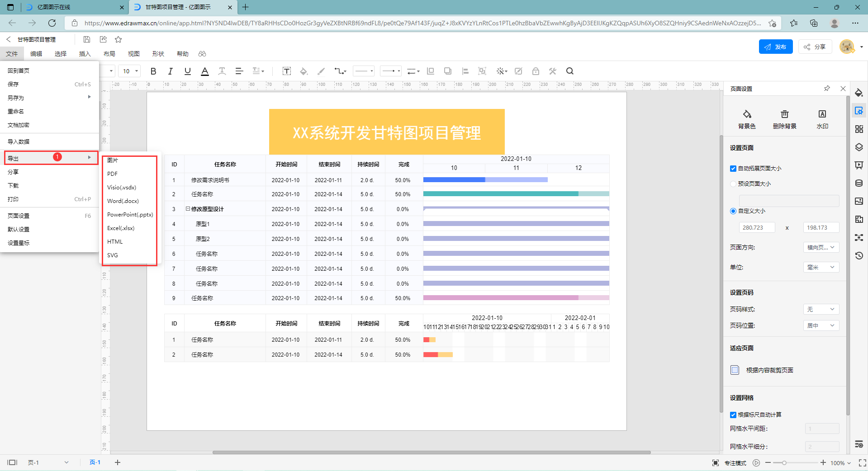Open the theme fill panel in right sidebar
Image resolution: width=868 pixels, height=471 pixels.
click(x=859, y=93)
